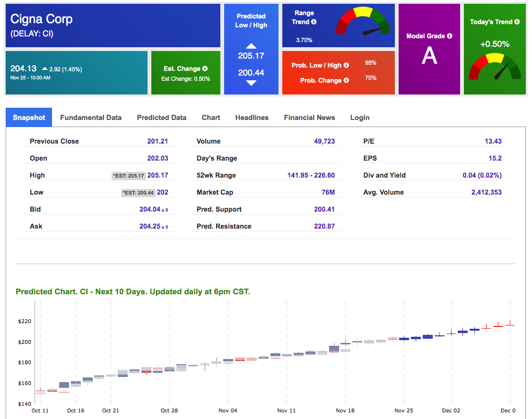Click the white down triangle below 200.44
Screen dimensions: 532x419
point(251,83)
